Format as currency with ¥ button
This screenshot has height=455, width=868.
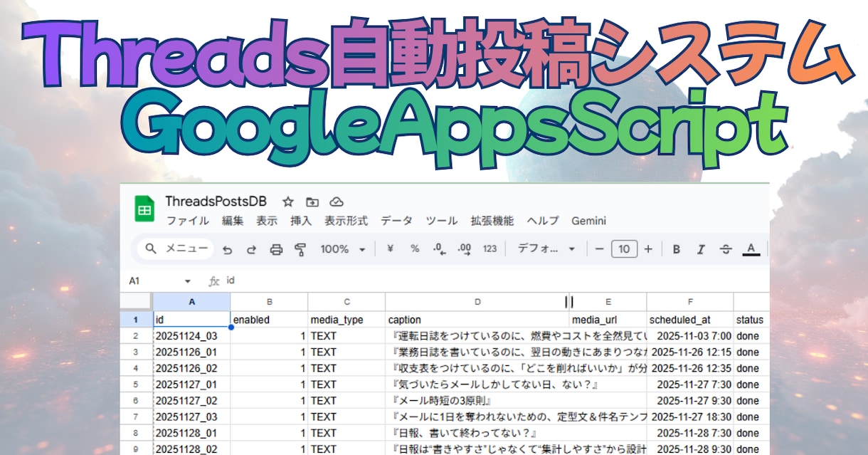(390, 249)
